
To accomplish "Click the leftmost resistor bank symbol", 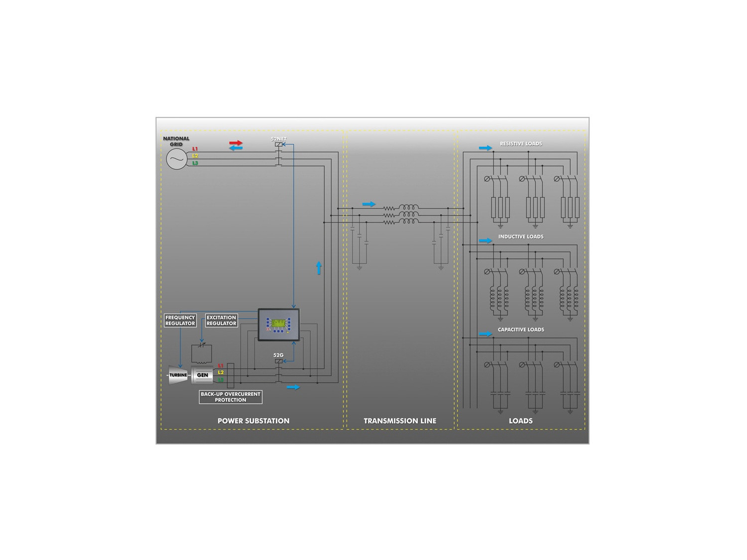I will tap(500, 208).
